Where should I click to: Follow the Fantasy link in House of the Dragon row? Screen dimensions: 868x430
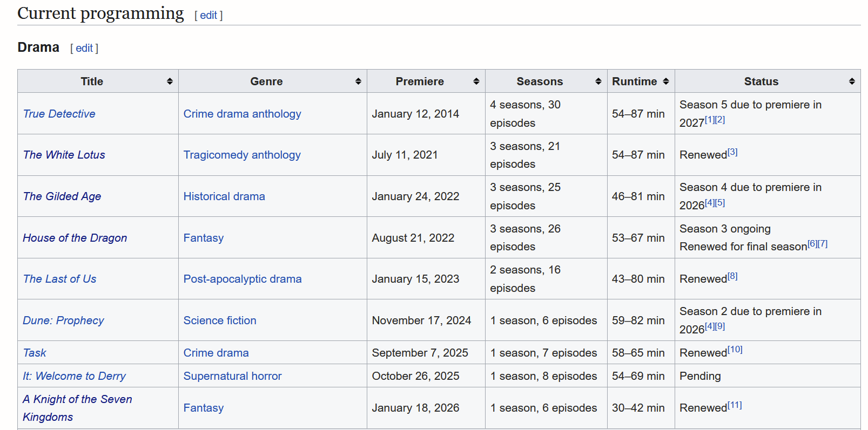click(x=204, y=238)
